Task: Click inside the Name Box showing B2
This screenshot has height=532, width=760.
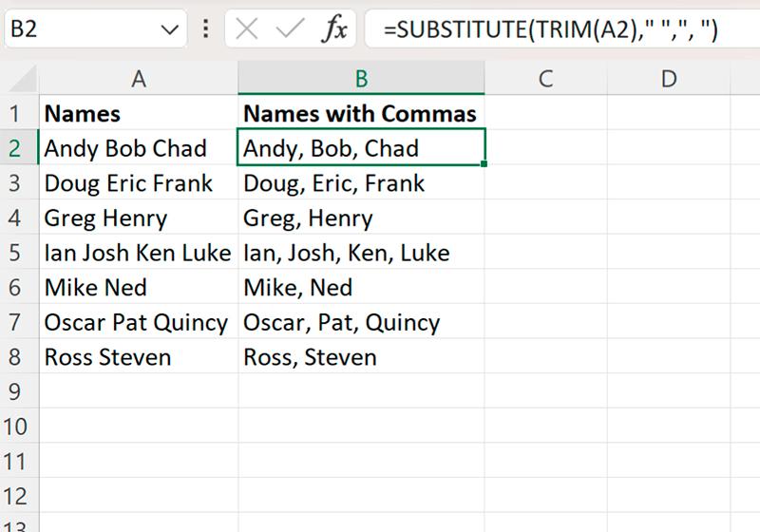Action: 83,29
